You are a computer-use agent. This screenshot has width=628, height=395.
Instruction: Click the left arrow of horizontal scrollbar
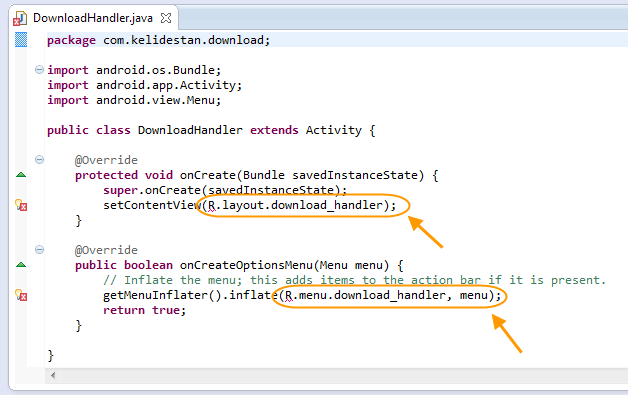pos(52,375)
